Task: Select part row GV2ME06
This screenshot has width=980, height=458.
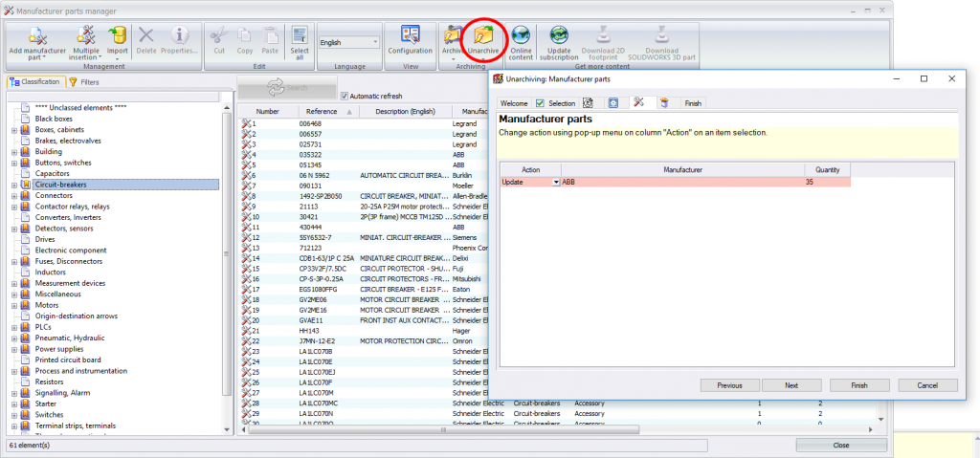Action: [x=364, y=300]
